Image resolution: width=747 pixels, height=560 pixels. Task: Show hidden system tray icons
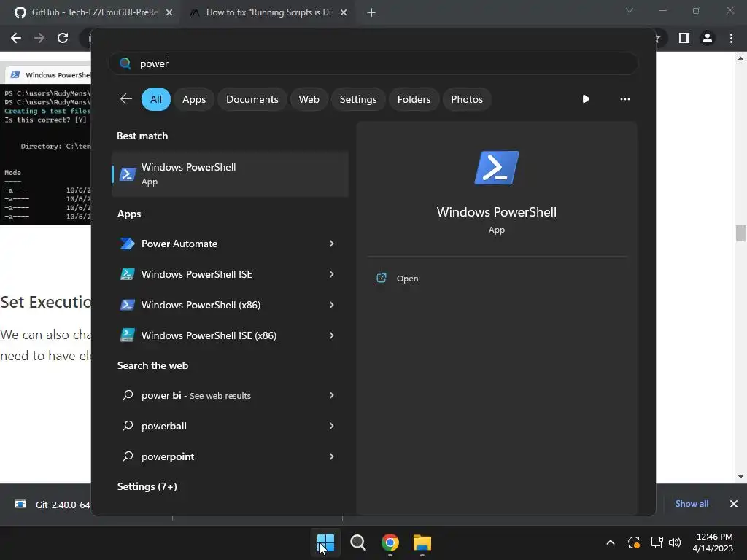(611, 542)
